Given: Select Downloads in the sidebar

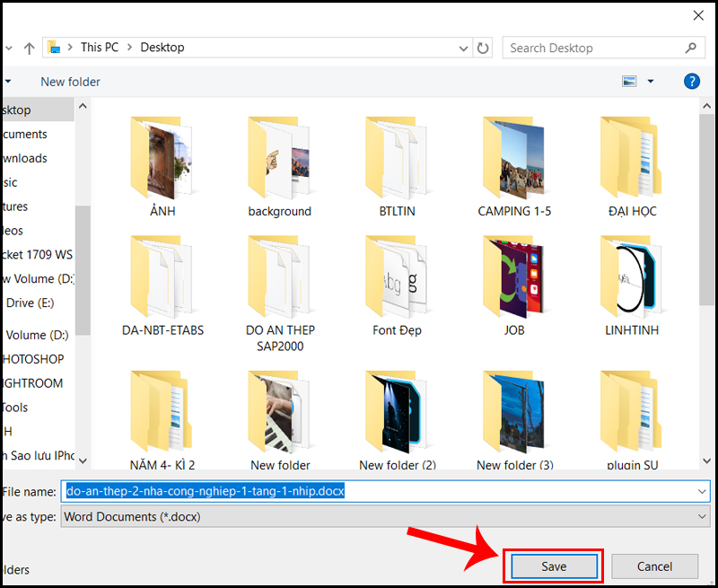Looking at the screenshot, I should (22, 158).
